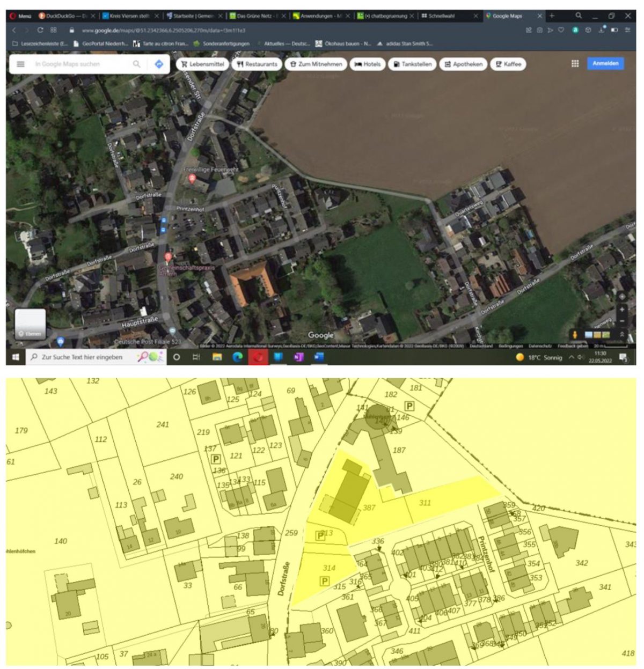Click the Freiwillige Feuerwehr map pin
644x669 pixels.
pos(192,179)
